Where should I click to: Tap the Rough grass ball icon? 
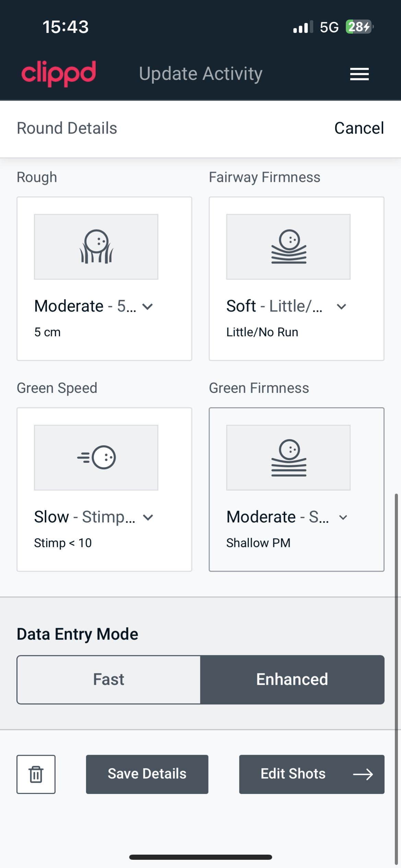(96, 247)
